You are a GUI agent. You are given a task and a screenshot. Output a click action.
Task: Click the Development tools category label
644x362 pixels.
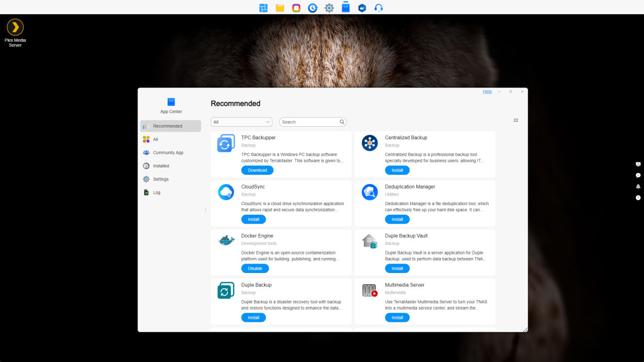pyautogui.click(x=259, y=243)
